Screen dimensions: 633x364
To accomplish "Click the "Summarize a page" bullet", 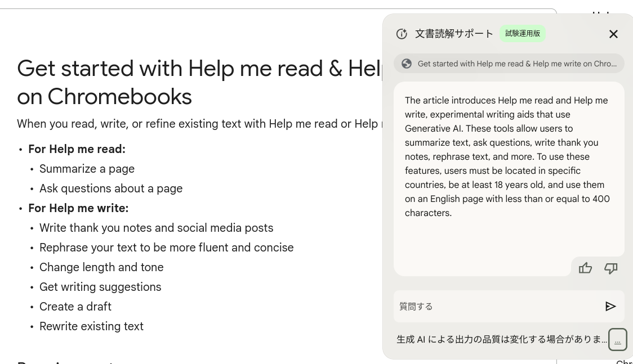I will click(x=87, y=169).
